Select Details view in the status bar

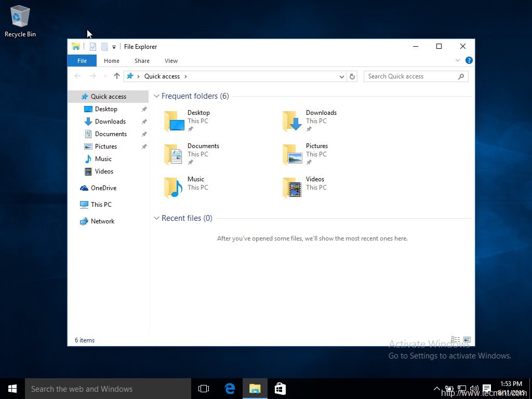click(x=455, y=339)
